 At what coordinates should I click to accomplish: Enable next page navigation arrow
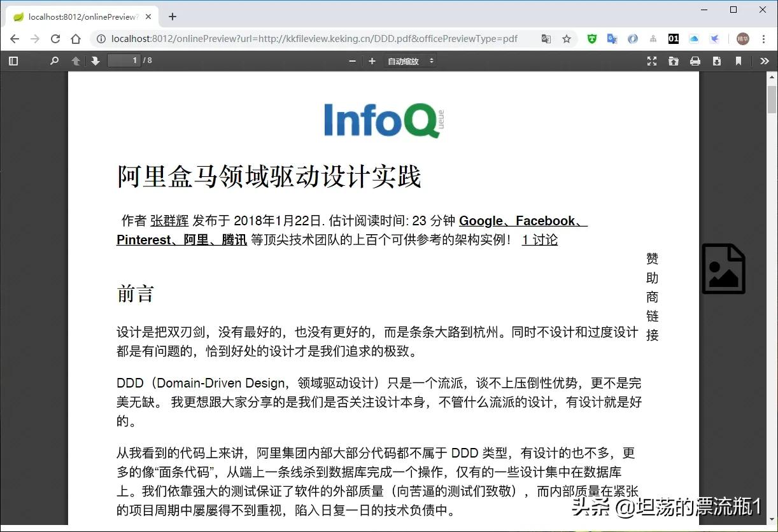click(94, 60)
